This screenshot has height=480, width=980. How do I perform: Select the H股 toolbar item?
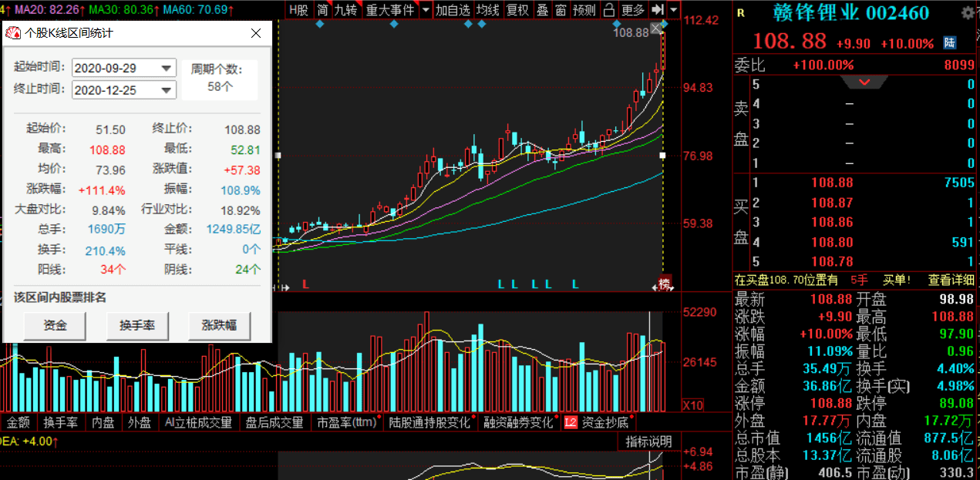(298, 10)
